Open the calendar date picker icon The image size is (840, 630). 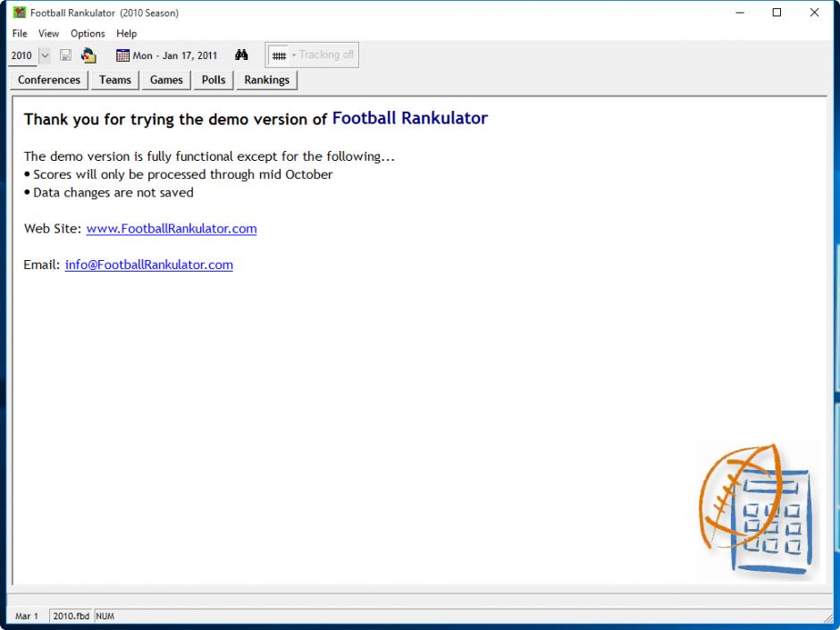(x=122, y=55)
